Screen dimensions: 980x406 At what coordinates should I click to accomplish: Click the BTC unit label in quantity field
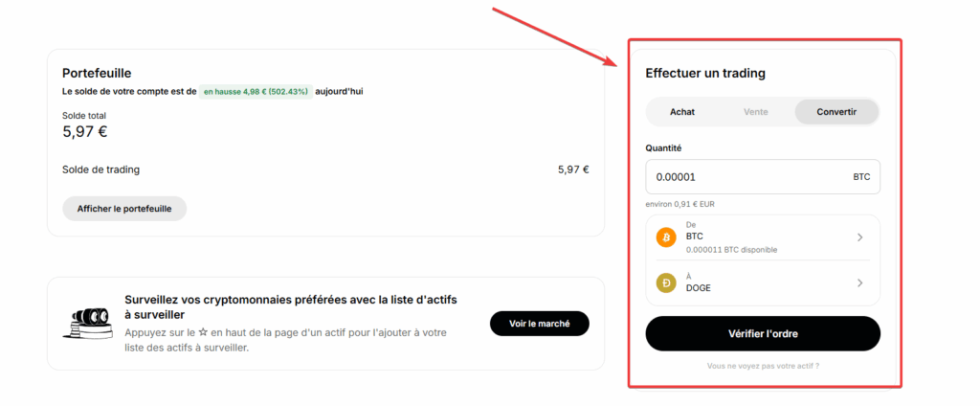[x=861, y=177]
